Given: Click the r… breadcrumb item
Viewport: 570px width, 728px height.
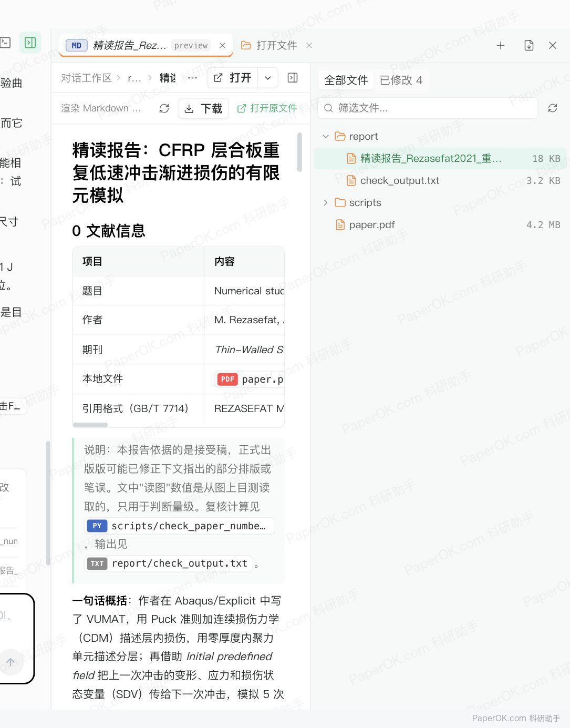Looking at the screenshot, I should 134,78.
